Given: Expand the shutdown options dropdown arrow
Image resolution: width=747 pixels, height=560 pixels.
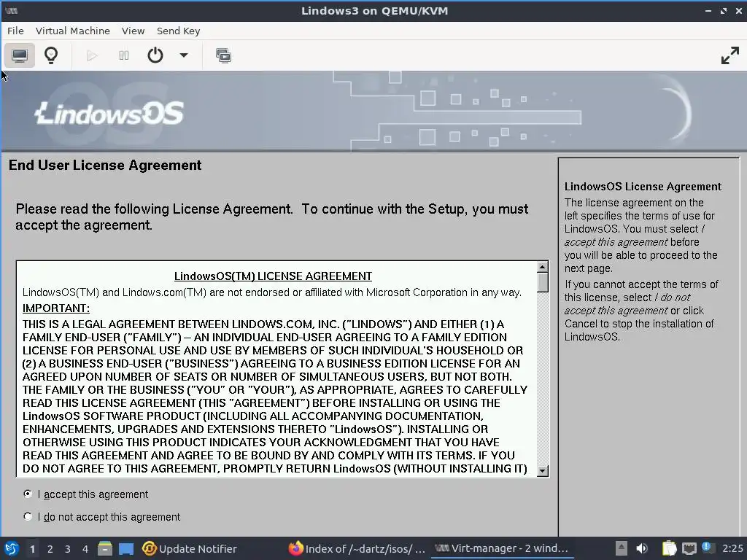Looking at the screenshot, I should click(x=183, y=55).
